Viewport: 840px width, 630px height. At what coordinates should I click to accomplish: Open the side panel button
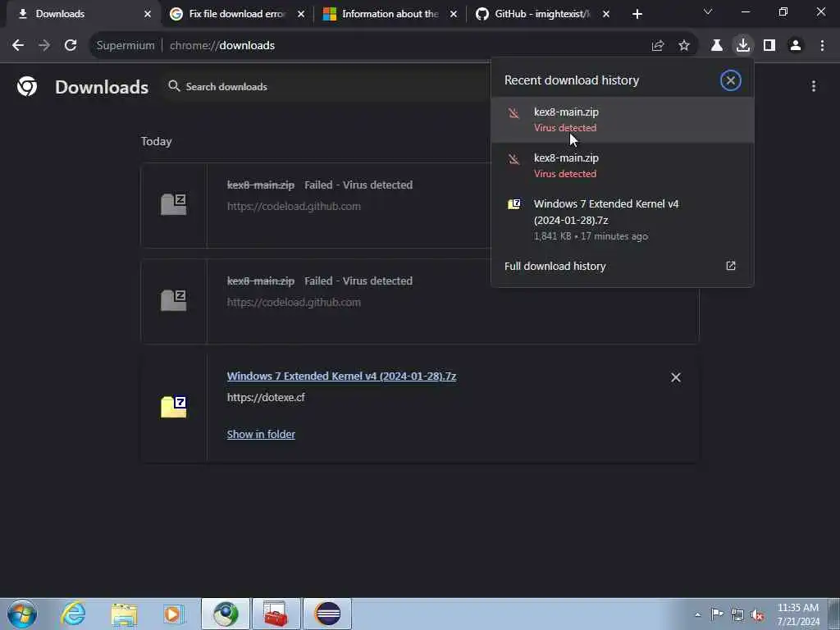pos(769,46)
